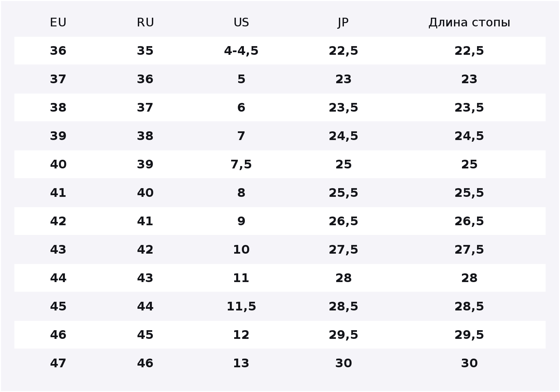Click EU size 36 cell
Viewport: 560px width, 392px height.
tap(58, 51)
